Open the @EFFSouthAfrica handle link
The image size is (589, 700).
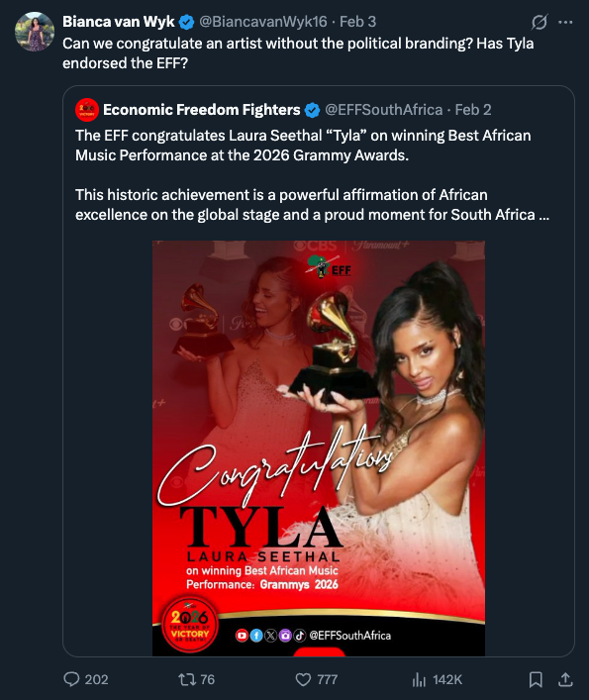click(384, 110)
